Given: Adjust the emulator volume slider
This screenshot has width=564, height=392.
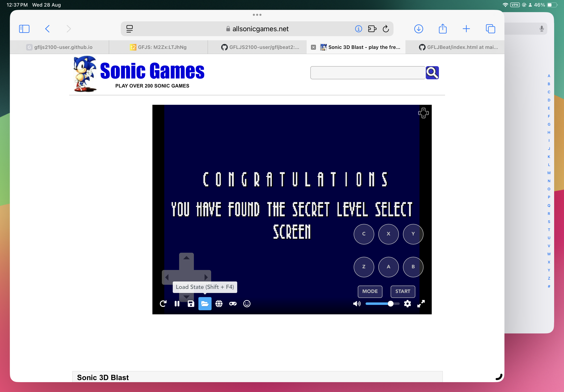Looking at the screenshot, I should (x=382, y=304).
